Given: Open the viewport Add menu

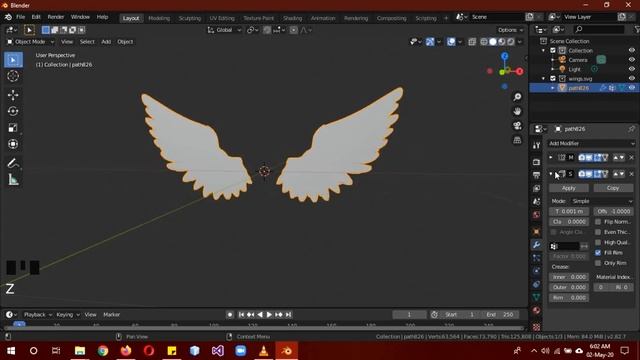Looking at the screenshot, I should point(106,42).
